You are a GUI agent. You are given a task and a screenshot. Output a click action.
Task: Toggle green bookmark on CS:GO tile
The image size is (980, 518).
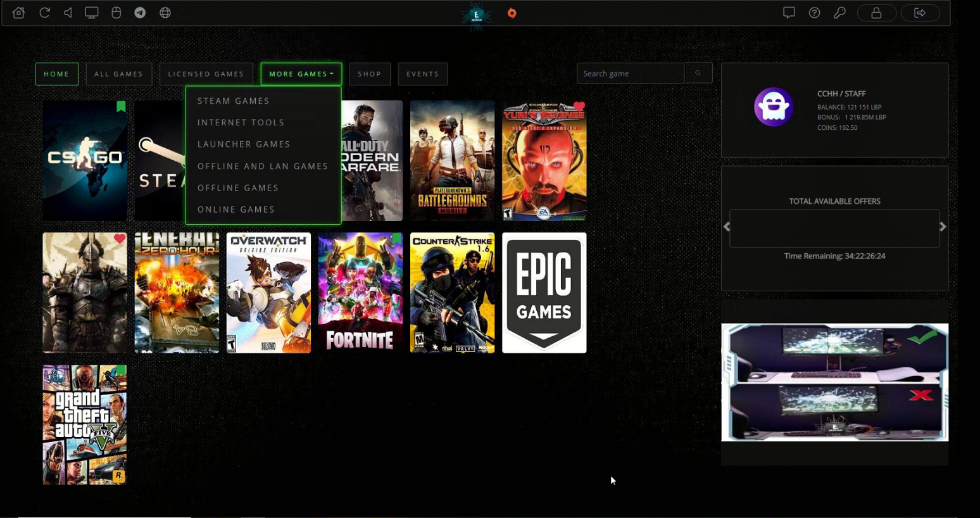121,106
